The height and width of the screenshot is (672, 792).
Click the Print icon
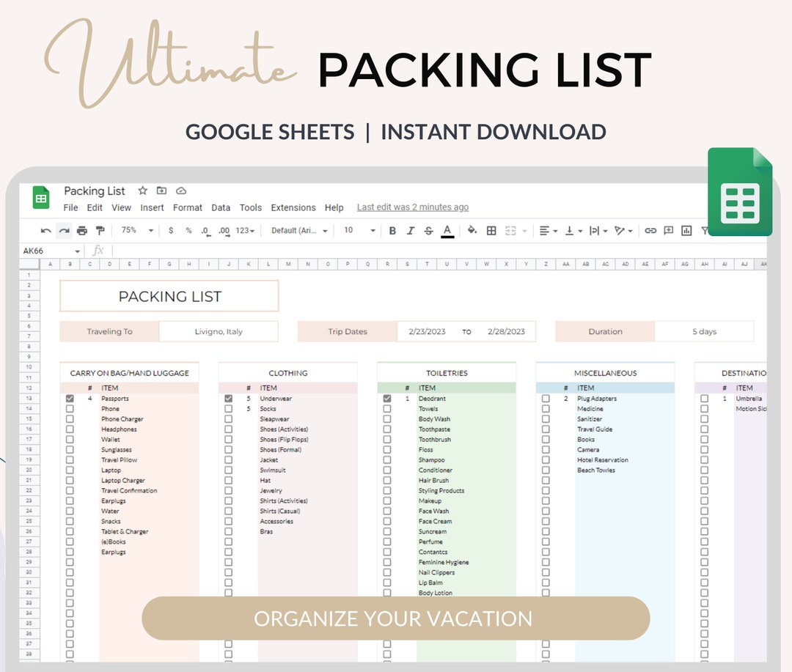coord(82,231)
